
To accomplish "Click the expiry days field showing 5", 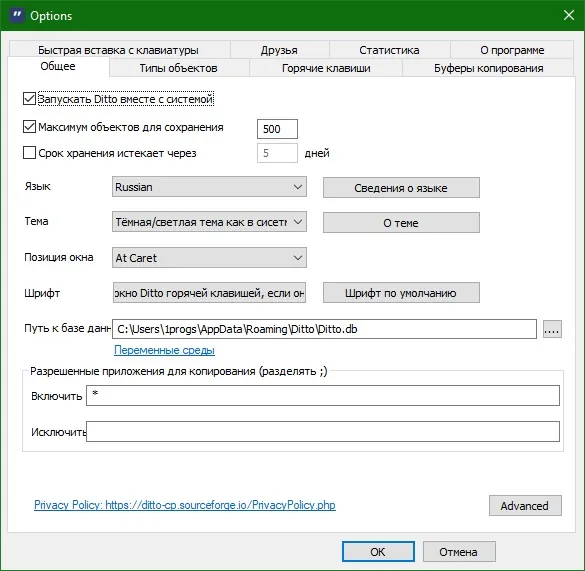I will [277, 153].
